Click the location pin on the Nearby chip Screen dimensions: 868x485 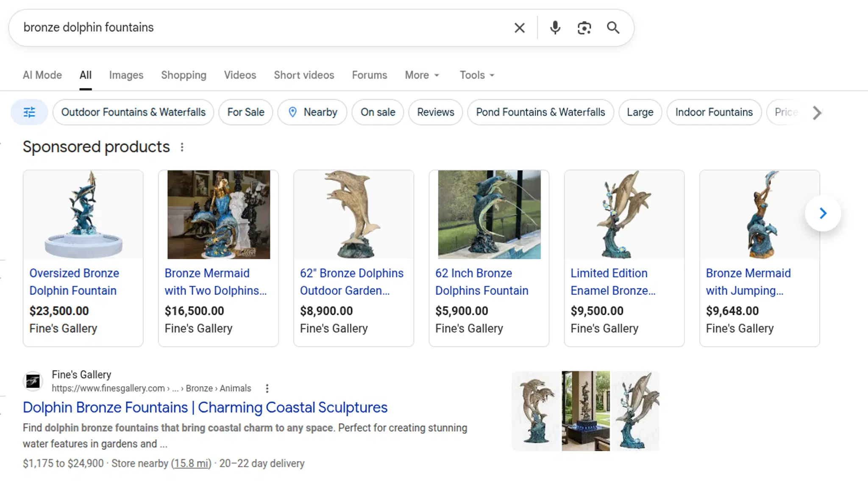pyautogui.click(x=293, y=112)
